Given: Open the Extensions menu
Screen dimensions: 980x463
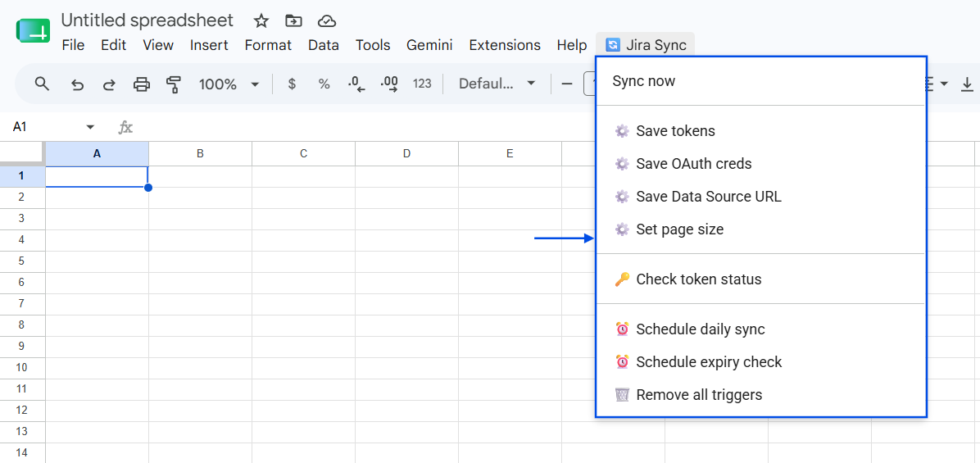Looking at the screenshot, I should pos(505,45).
